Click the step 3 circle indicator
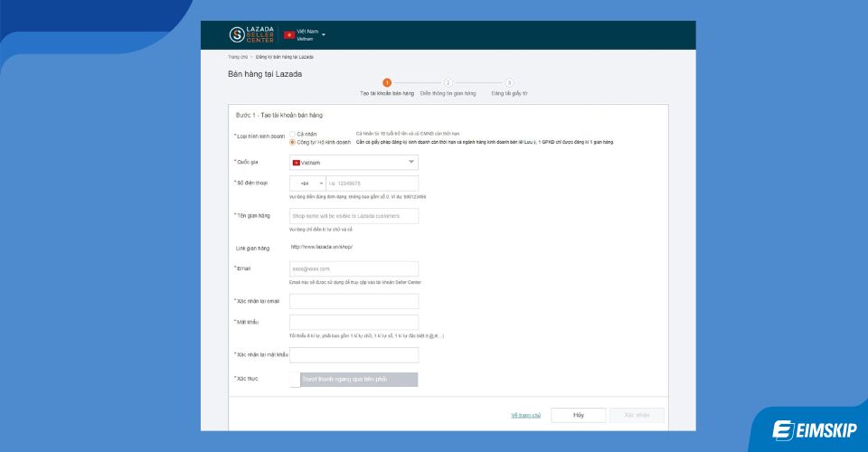This screenshot has height=452, width=868. tap(509, 82)
